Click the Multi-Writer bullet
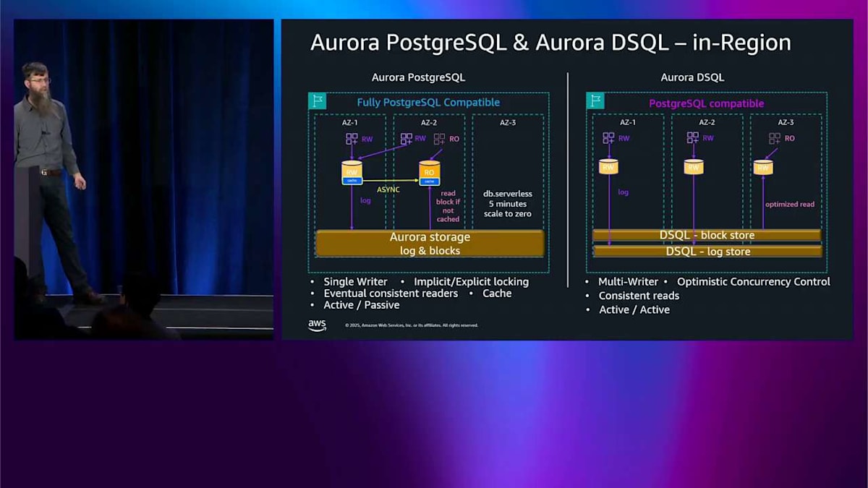 click(628, 282)
